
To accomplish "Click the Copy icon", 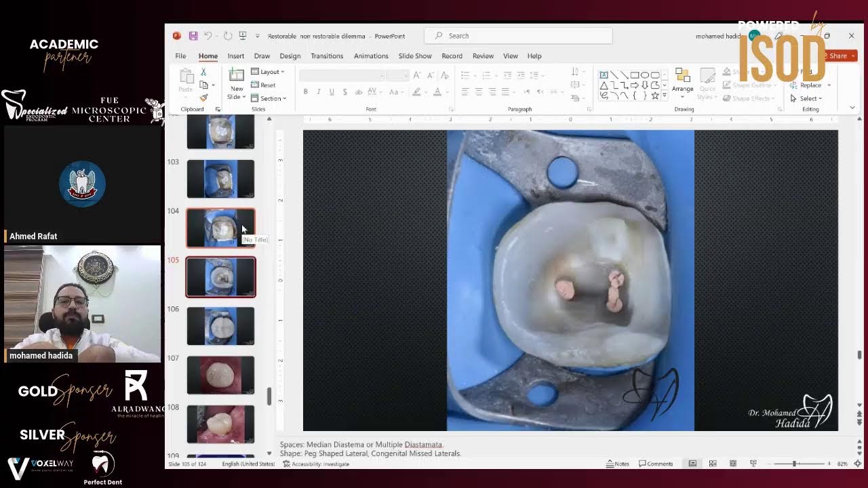I will pyautogui.click(x=203, y=85).
